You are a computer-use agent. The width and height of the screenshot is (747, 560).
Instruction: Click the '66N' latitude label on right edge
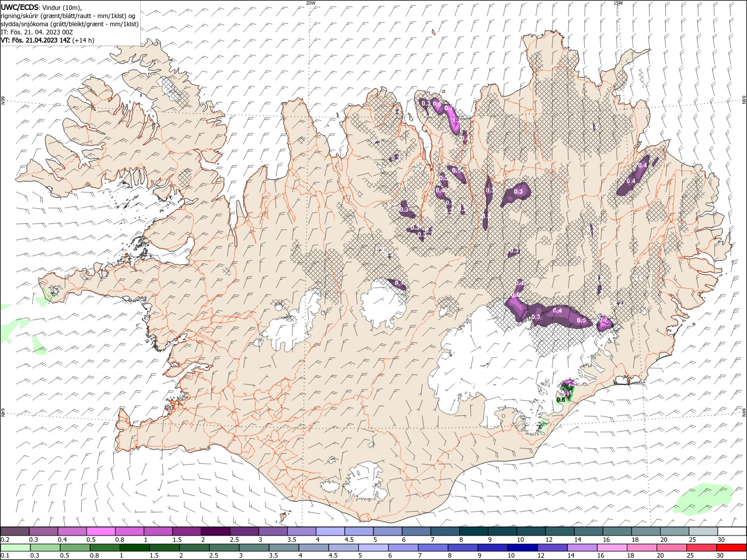(x=743, y=101)
